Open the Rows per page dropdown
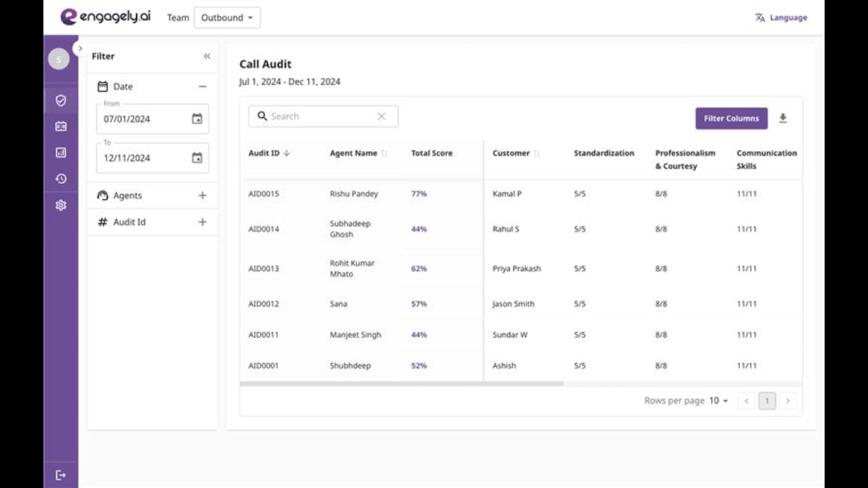Image resolution: width=868 pixels, height=488 pixels. coord(719,401)
